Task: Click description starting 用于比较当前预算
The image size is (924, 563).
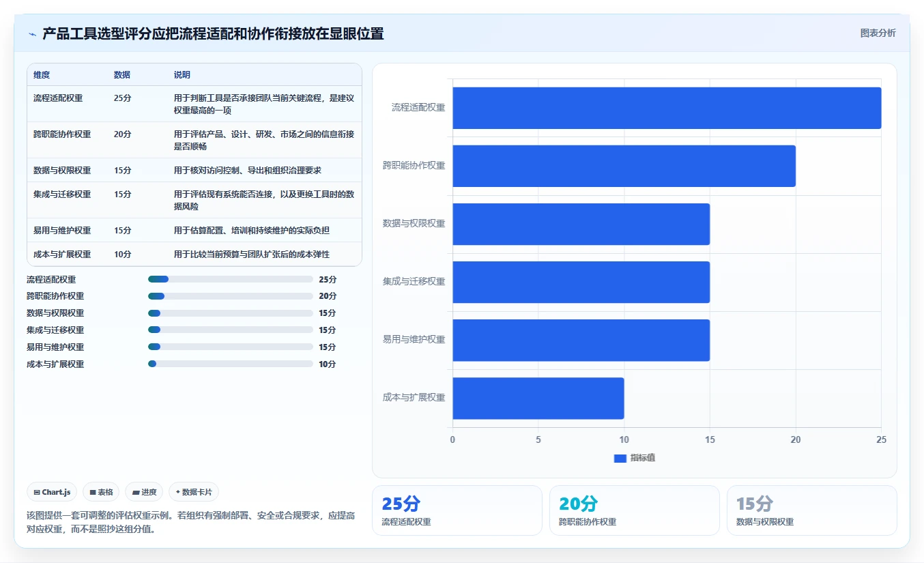Action: (252, 254)
